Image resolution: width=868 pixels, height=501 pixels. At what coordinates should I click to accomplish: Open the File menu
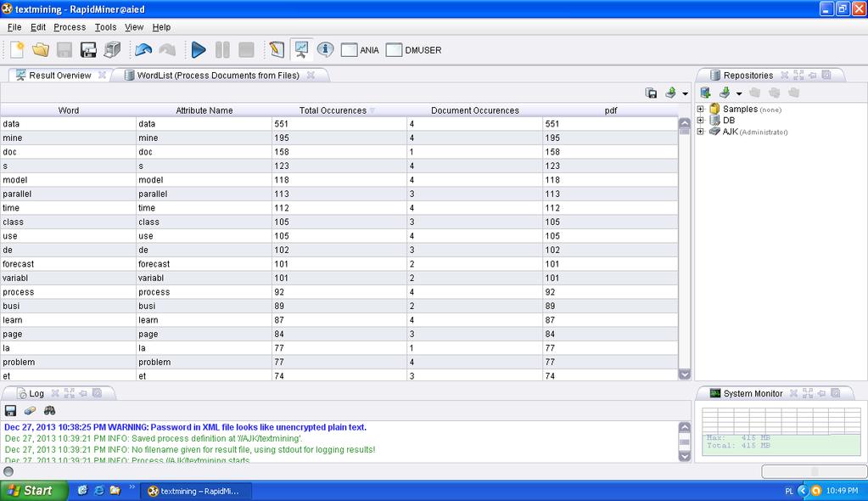[14, 27]
